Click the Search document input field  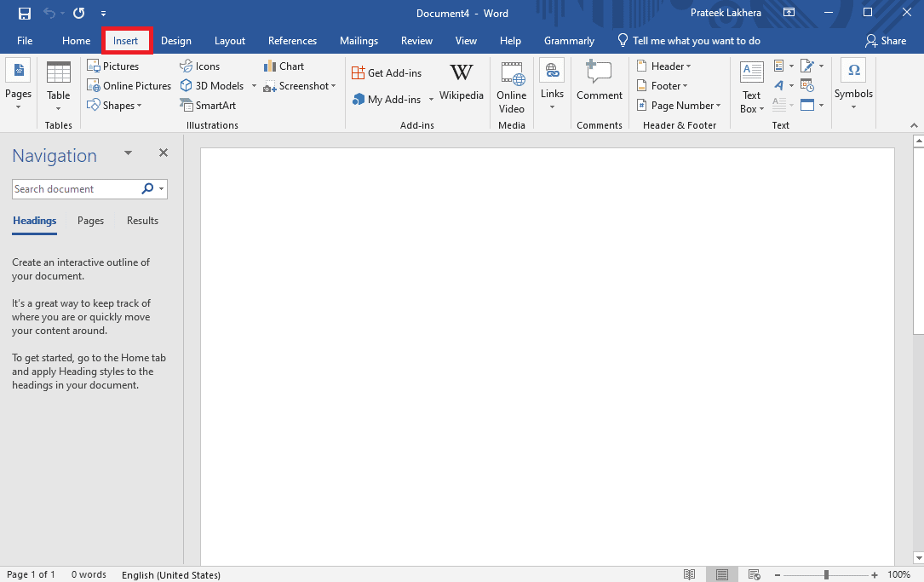(76, 188)
